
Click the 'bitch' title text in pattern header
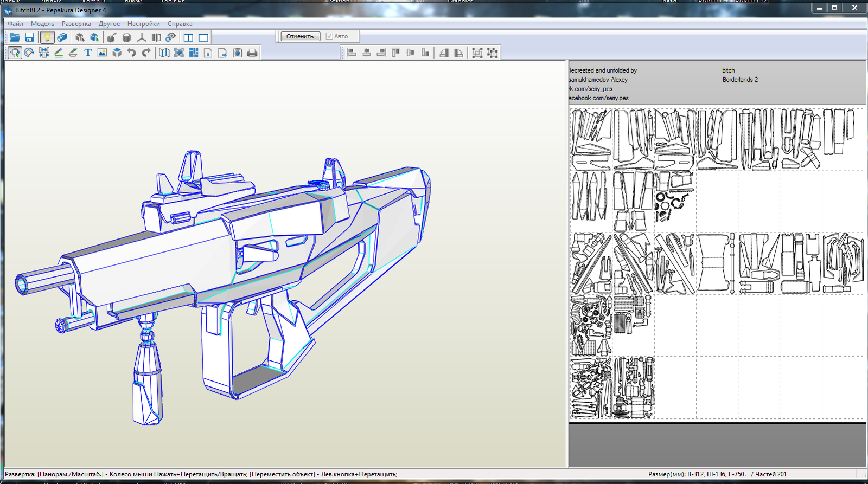[x=729, y=70]
